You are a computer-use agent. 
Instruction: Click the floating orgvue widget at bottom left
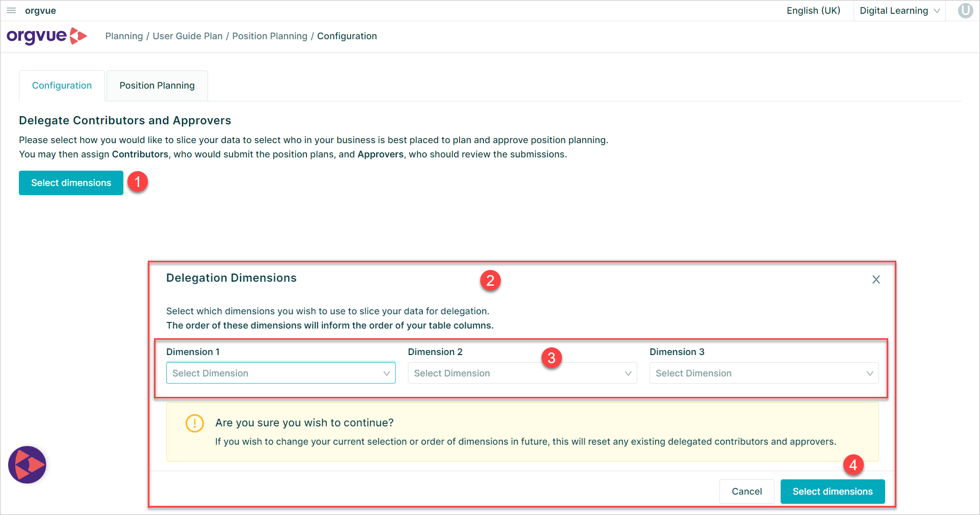27,464
